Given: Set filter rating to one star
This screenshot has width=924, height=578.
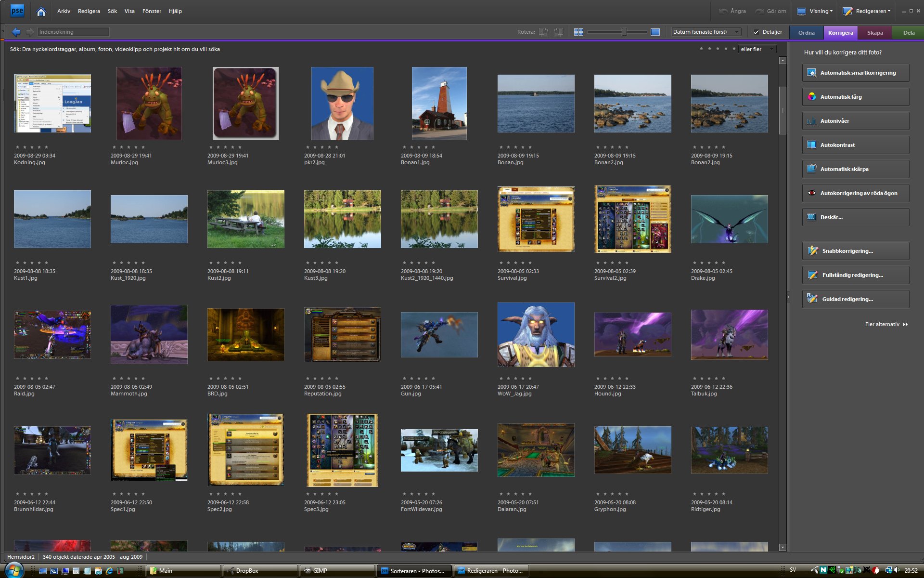Looking at the screenshot, I should tap(701, 49).
